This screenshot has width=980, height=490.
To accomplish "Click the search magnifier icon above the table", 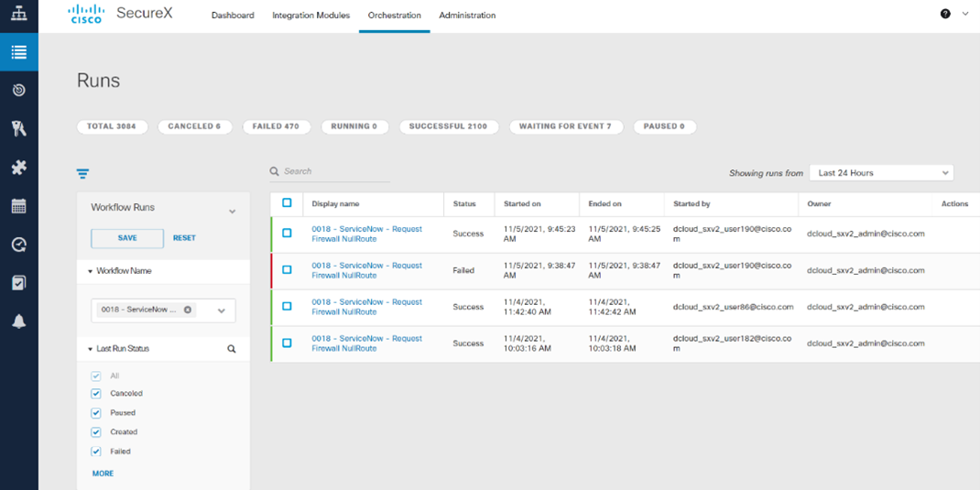I will (275, 171).
